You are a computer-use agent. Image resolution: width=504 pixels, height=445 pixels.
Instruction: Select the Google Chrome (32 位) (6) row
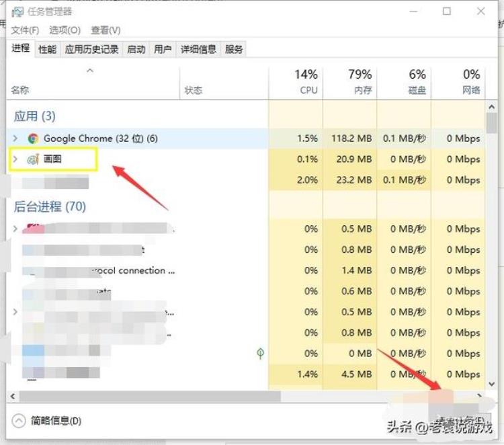[x=245, y=138]
